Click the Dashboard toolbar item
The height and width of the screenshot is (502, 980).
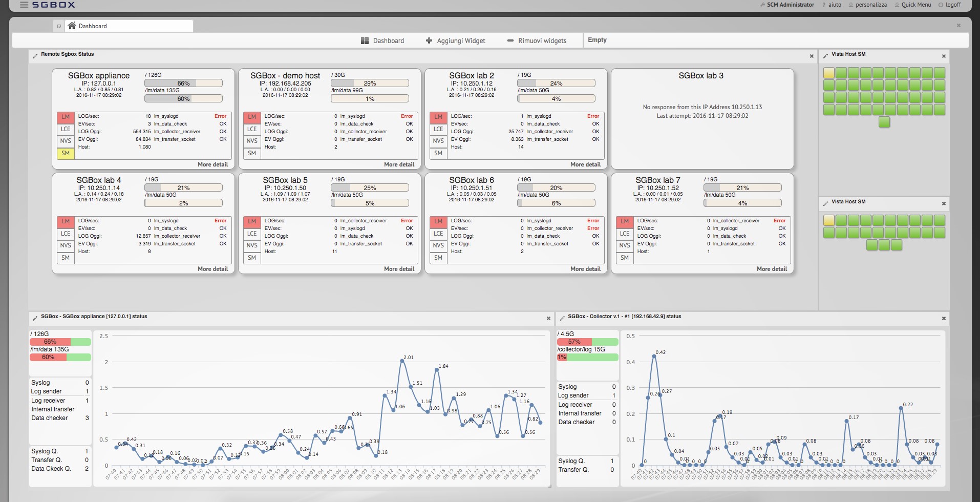coord(382,40)
